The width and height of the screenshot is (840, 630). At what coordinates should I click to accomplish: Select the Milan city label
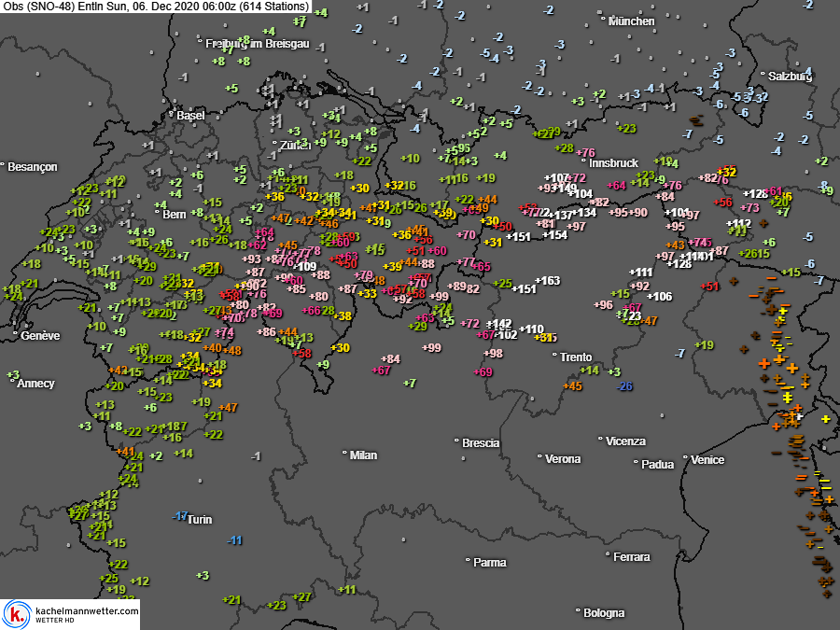(363, 455)
